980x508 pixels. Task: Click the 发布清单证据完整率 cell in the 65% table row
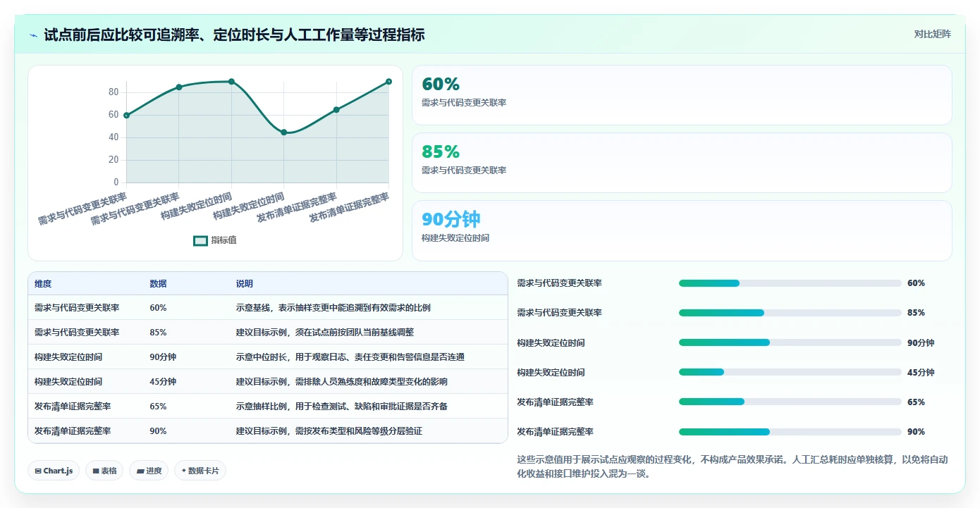(x=73, y=407)
